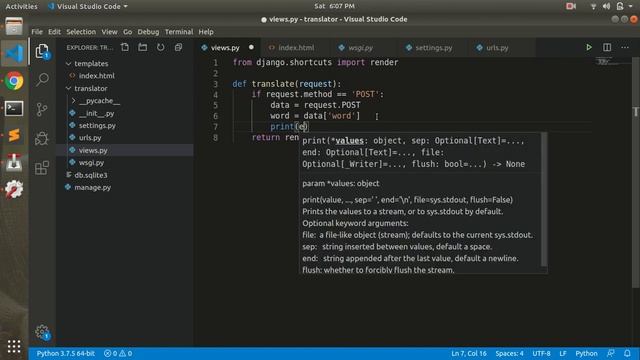
Task: Open manage.py in the file tree
Action: pyautogui.click(x=92, y=188)
